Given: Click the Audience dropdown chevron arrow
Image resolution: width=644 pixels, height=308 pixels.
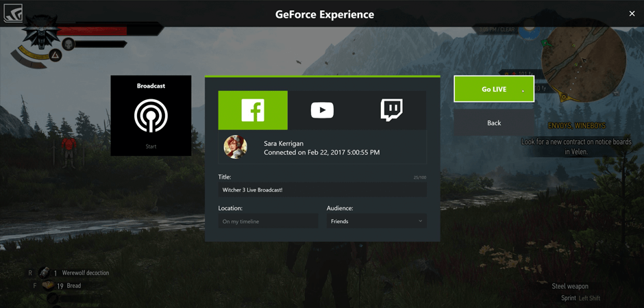Looking at the screenshot, I should 420,221.
